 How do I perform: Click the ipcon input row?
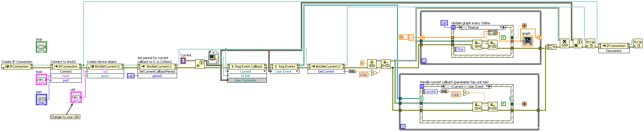point(105,76)
